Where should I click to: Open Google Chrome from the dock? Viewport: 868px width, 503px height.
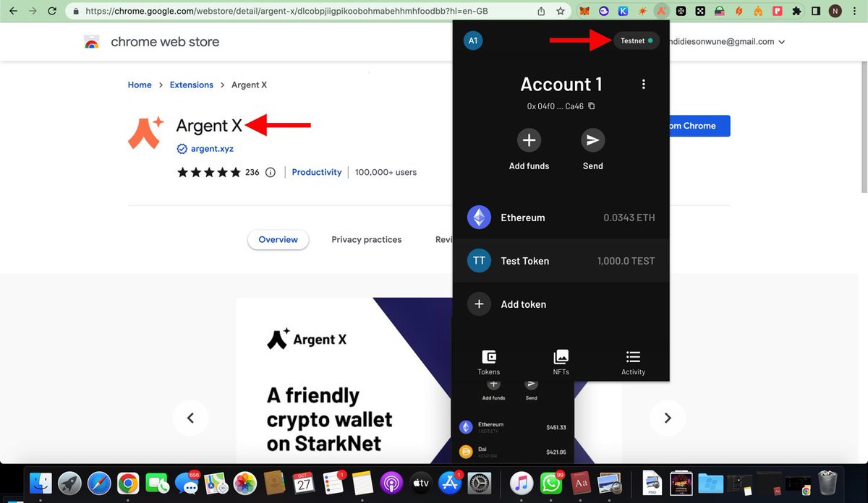coord(128,483)
